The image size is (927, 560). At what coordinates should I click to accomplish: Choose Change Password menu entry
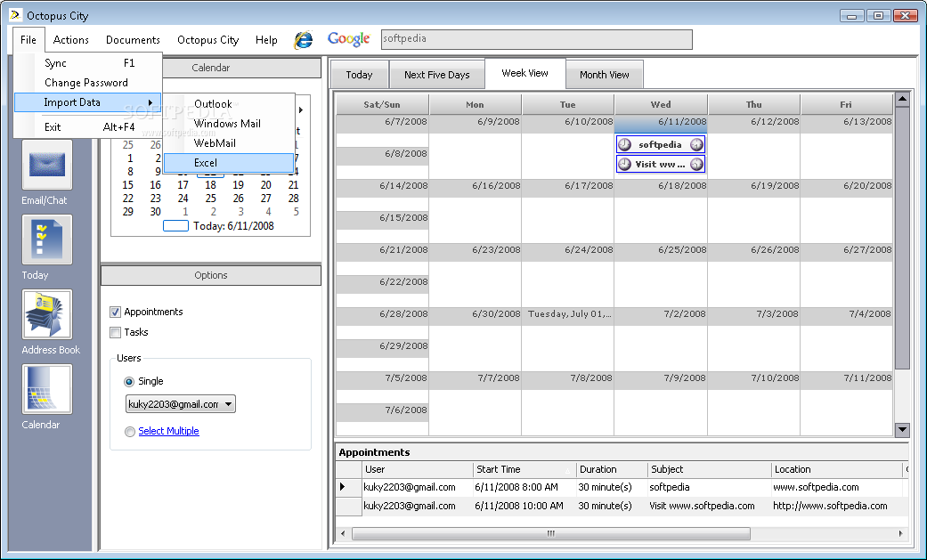click(x=87, y=83)
